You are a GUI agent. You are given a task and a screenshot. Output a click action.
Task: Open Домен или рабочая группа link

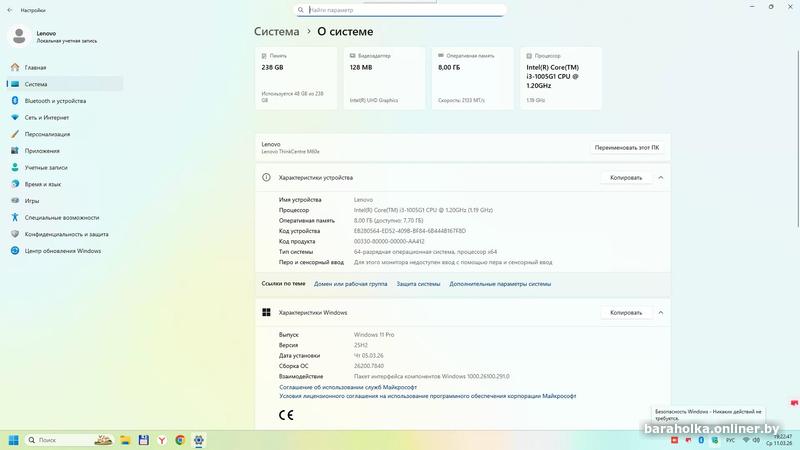tap(351, 284)
